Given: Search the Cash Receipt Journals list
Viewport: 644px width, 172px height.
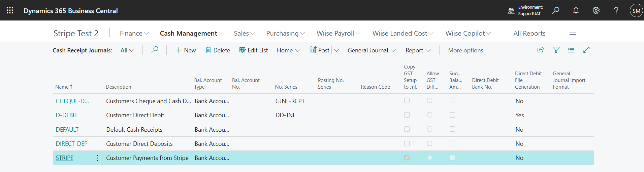Looking at the screenshot, I should (155, 50).
